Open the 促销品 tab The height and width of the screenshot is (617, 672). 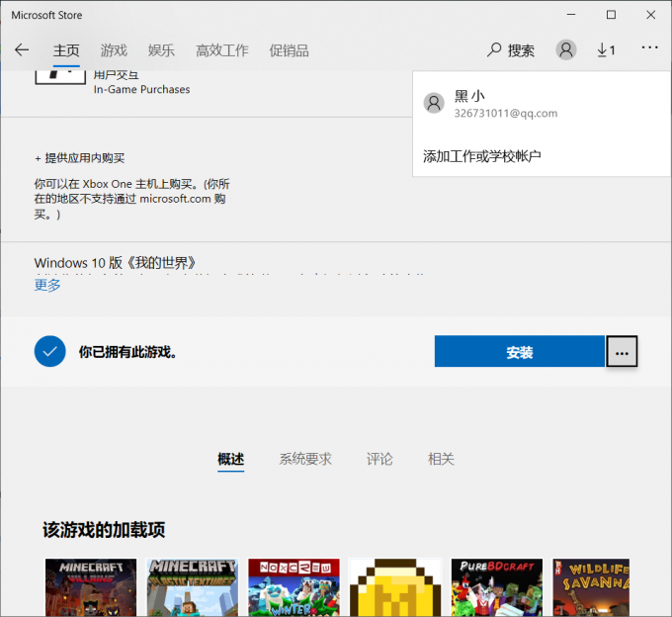click(x=289, y=50)
